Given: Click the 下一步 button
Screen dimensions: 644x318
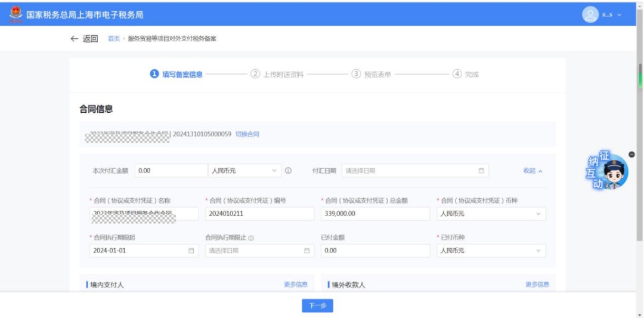Looking at the screenshot, I should point(317,305).
